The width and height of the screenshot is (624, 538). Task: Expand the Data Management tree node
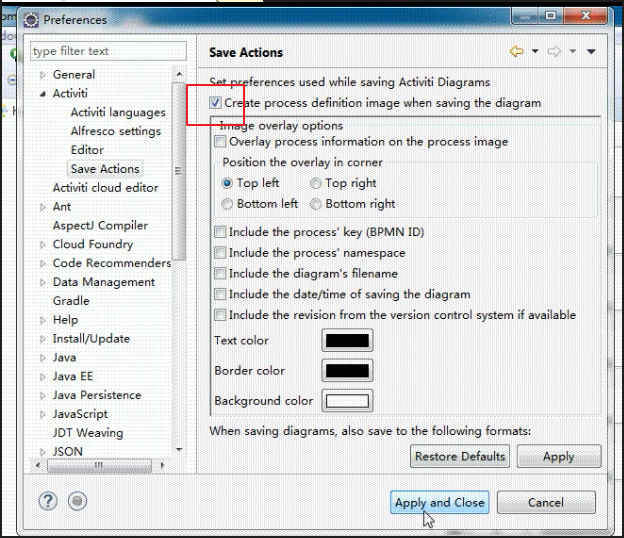pyautogui.click(x=43, y=283)
